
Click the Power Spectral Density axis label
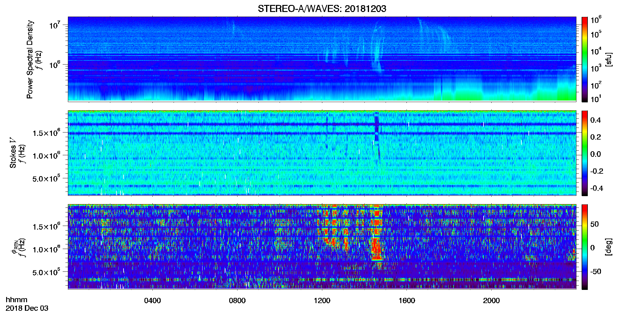point(29,59)
